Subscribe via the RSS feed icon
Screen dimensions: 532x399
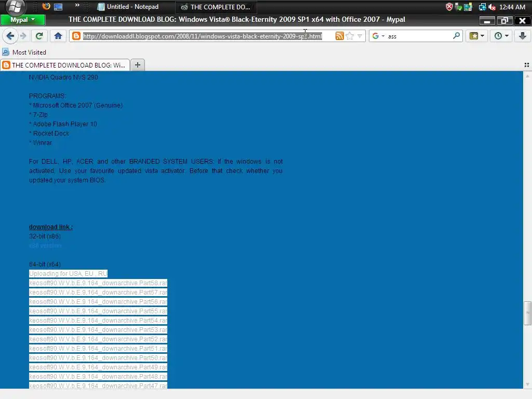point(339,36)
